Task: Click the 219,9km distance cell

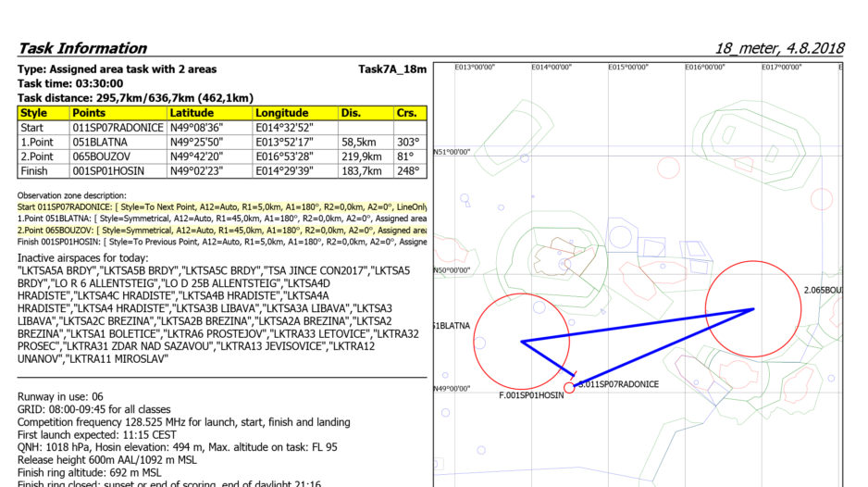Action: 361,156
